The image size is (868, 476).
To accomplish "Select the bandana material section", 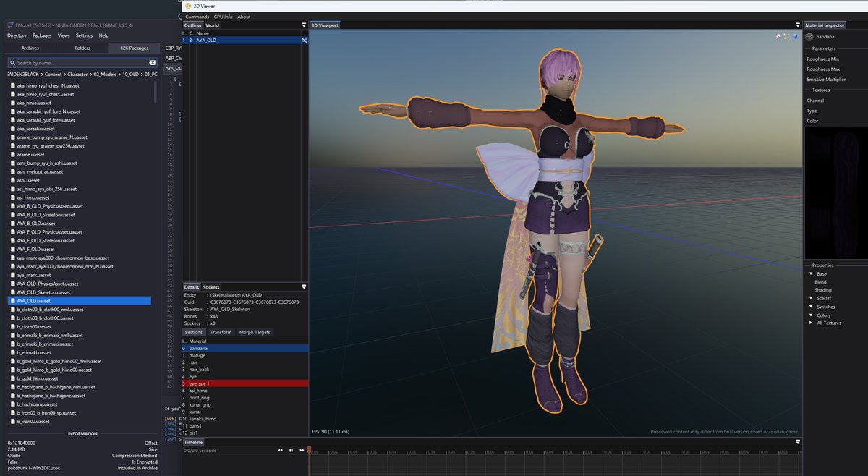I will (x=245, y=348).
